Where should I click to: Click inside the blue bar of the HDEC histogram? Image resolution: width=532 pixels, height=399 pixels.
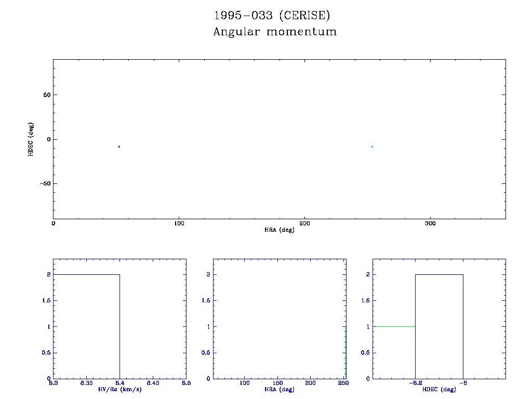pyautogui.click(x=439, y=326)
